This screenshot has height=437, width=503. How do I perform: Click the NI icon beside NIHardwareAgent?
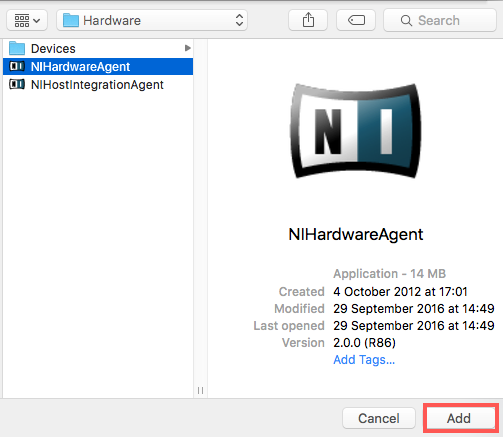point(17,66)
